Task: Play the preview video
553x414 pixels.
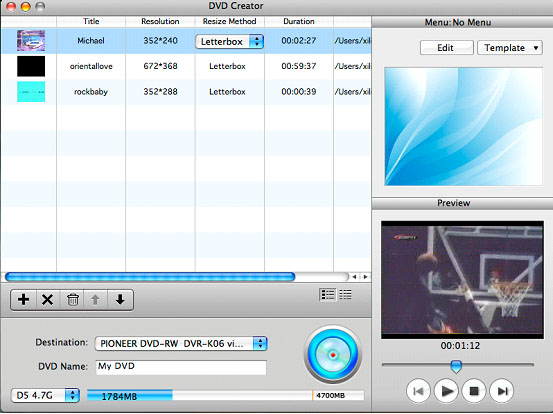Action: (x=446, y=391)
